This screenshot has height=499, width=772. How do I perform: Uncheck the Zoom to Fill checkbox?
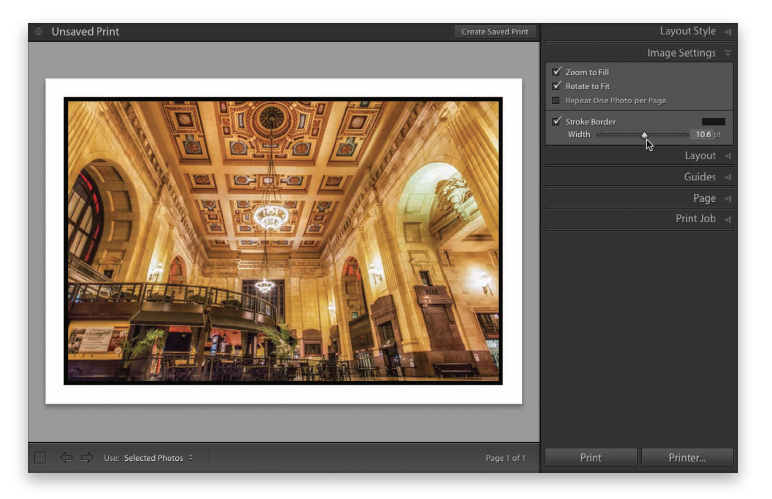click(557, 72)
